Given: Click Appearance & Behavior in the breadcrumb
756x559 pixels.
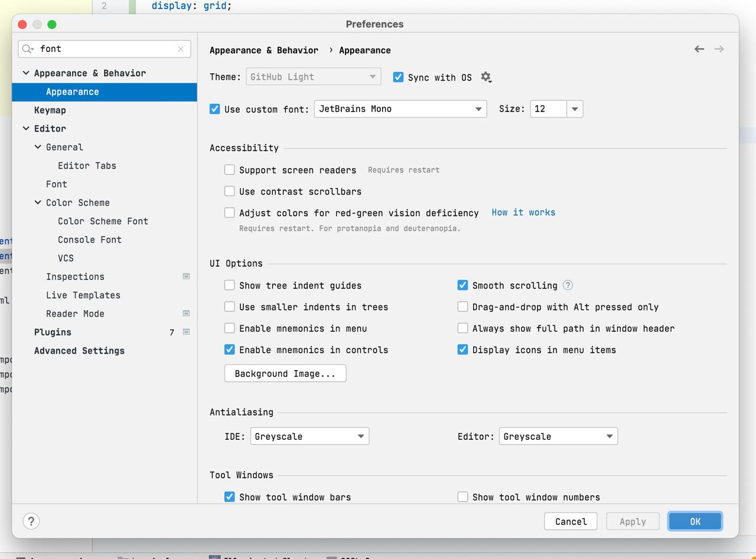Looking at the screenshot, I should tap(264, 50).
